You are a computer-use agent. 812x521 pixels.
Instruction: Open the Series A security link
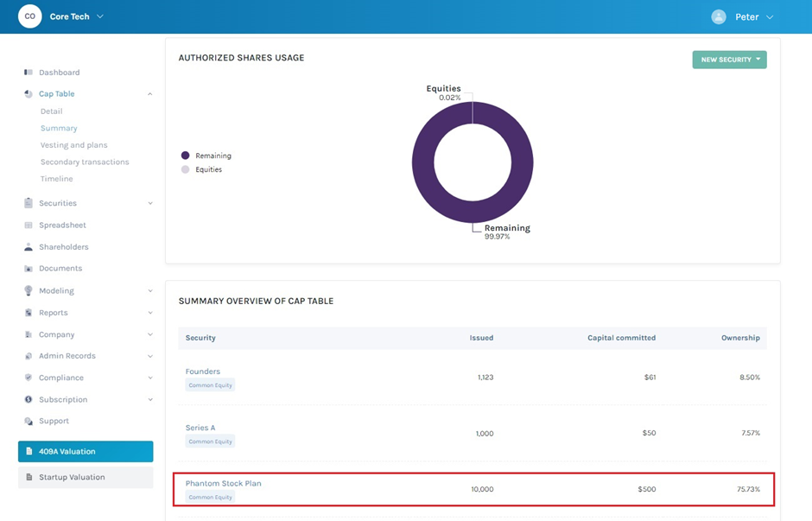[200, 428]
